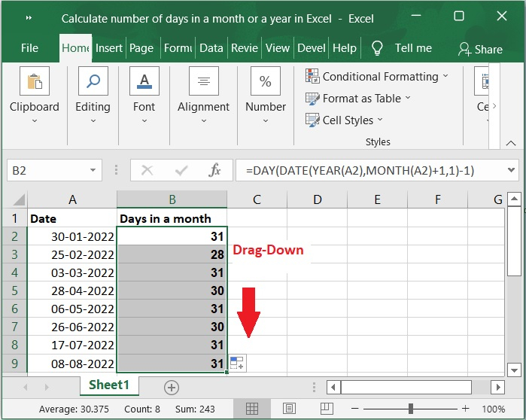The image size is (526, 420).
Task: Add a new sheet with plus button
Action: (172, 387)
